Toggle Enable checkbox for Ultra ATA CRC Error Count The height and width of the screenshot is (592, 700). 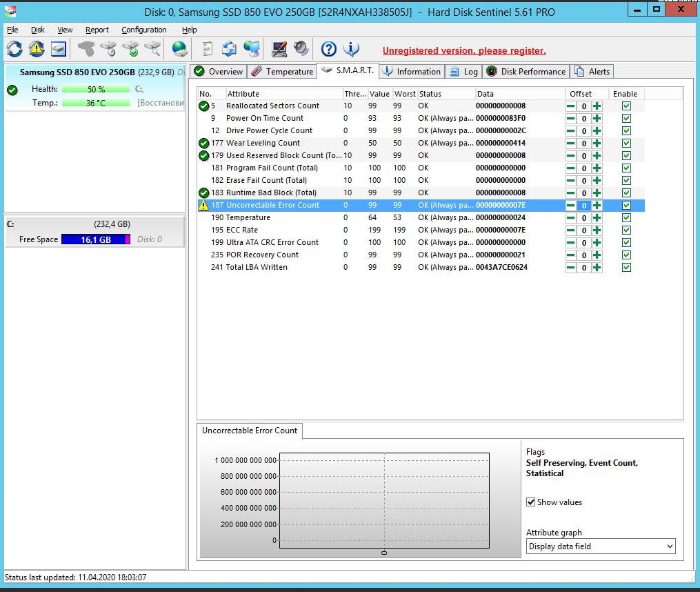point(626,243)
